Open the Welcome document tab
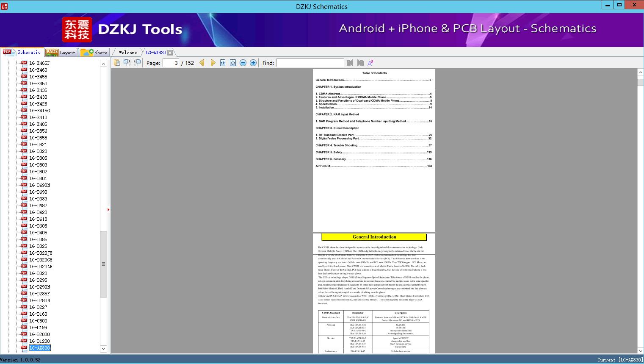 [x=128, y=53]
